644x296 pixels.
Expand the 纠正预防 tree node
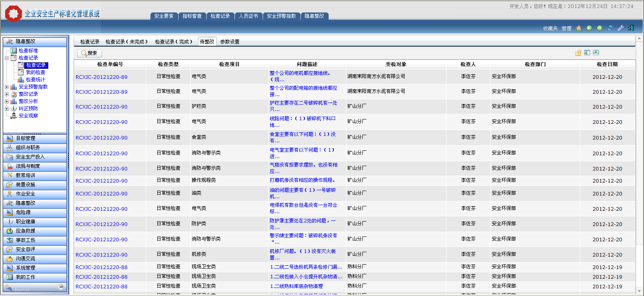6,109
